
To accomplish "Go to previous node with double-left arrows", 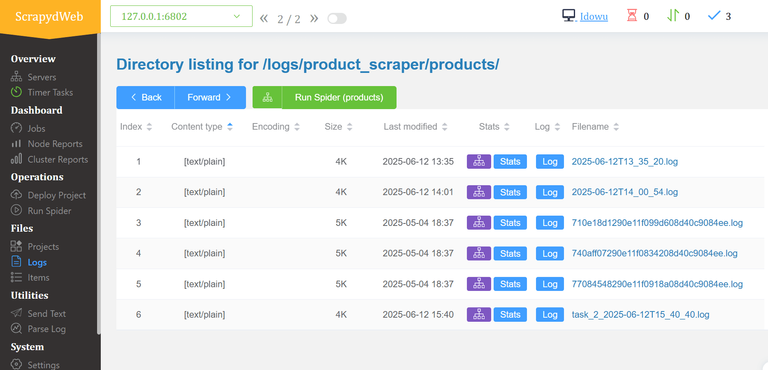I will 264,19.
